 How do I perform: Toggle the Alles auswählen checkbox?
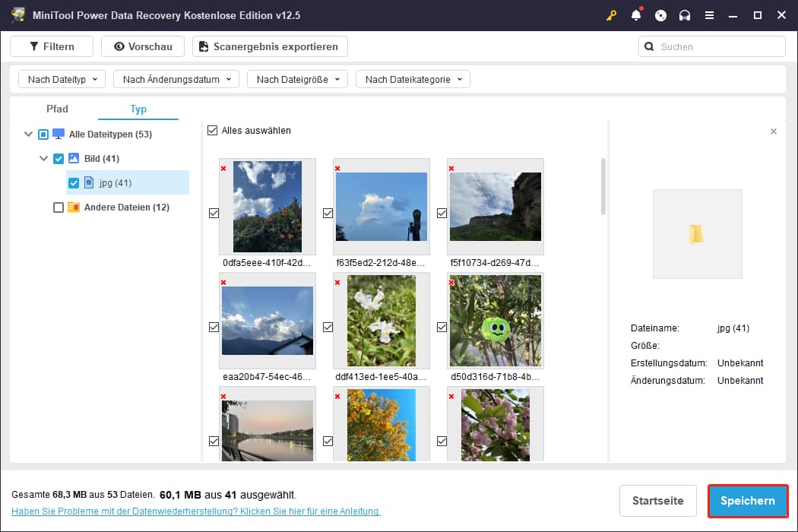coord(212,130)
